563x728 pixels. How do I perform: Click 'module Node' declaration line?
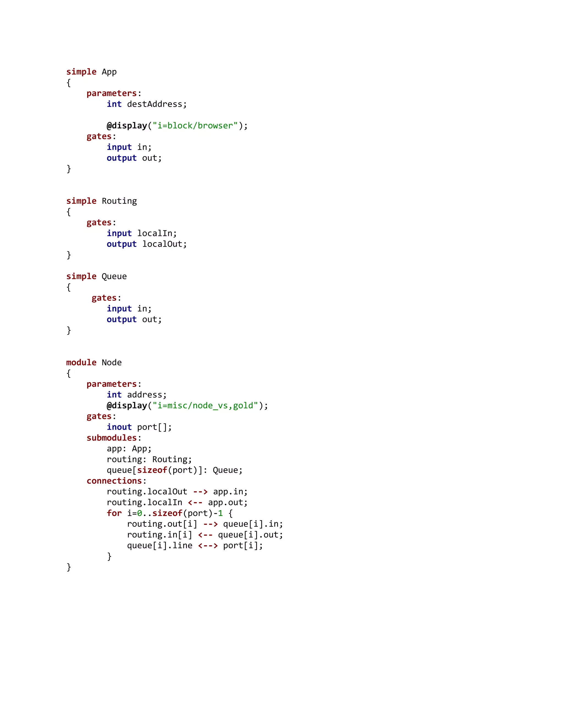(94, 363)
